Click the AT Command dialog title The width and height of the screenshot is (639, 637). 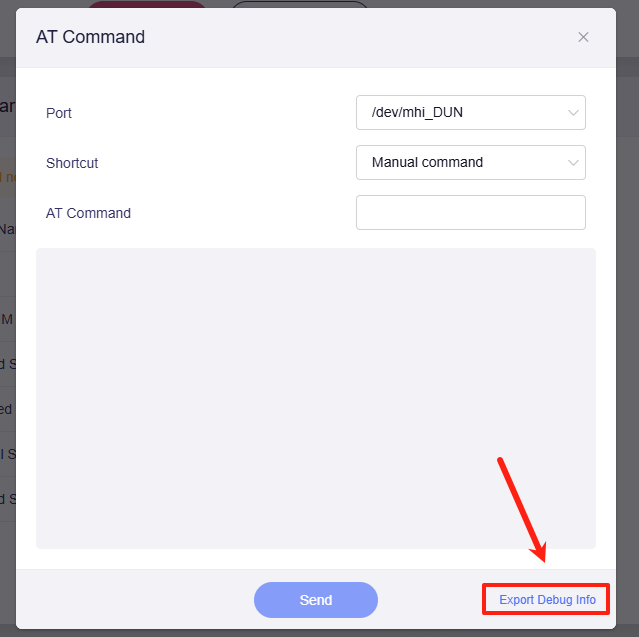pyautogui.click(x=90, y=37)
